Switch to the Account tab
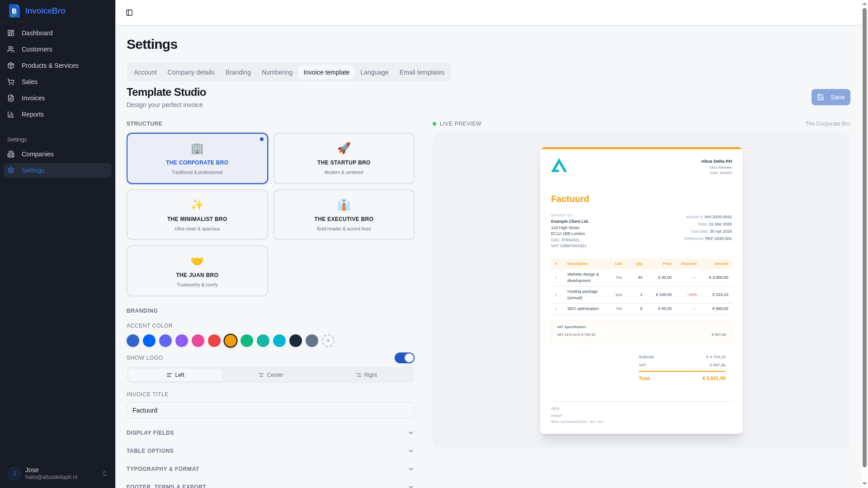 (x=145, y=72)
